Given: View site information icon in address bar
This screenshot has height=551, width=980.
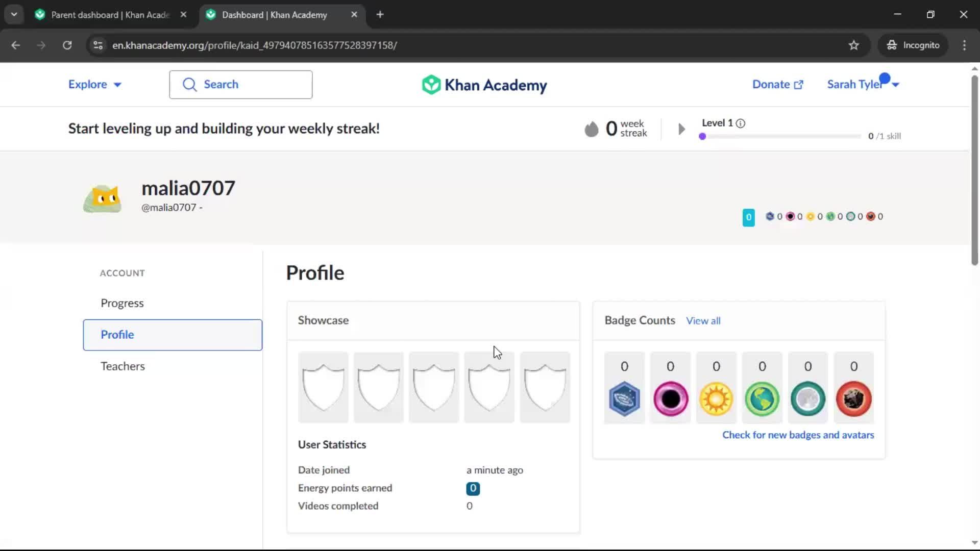Looking at the screenshot, I should pos(98,45).
